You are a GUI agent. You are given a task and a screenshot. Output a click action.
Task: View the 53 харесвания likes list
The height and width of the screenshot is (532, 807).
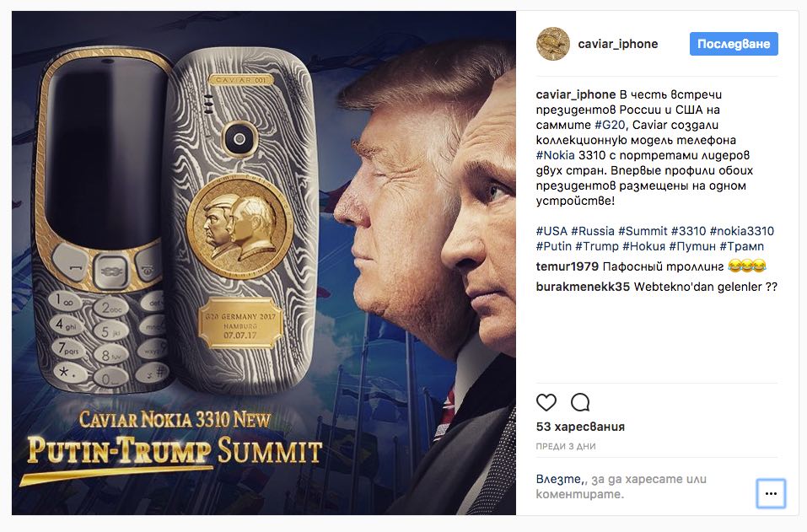click(580, 427)
